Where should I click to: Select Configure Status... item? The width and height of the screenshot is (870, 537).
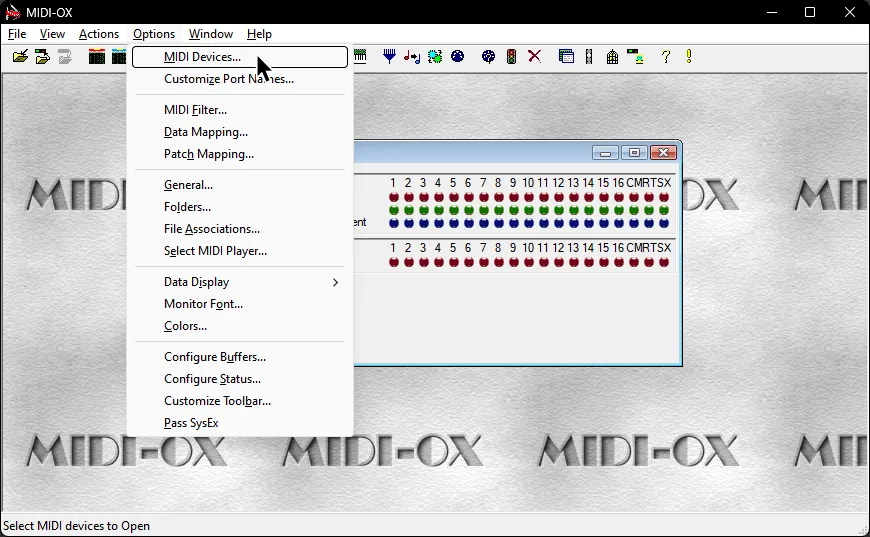pyautogui.click(x=240, y=379)
